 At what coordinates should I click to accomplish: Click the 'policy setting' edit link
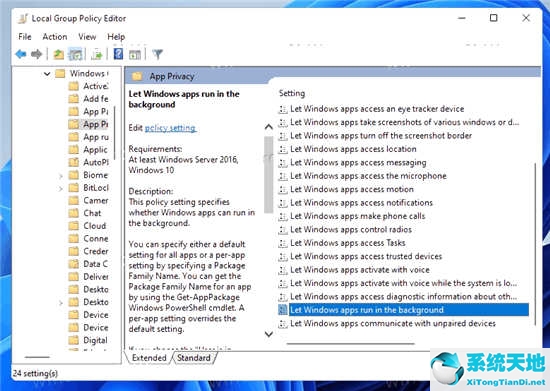pos(170,128)
